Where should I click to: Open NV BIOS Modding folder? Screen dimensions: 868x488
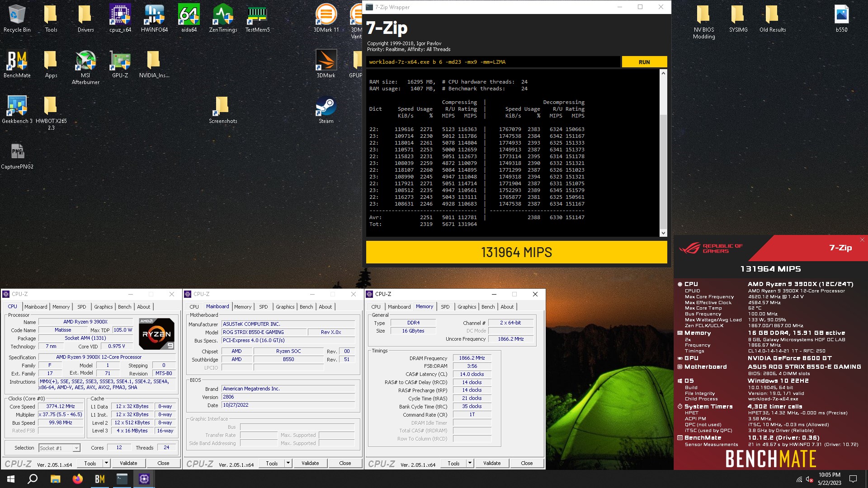[x=704, y=23]
